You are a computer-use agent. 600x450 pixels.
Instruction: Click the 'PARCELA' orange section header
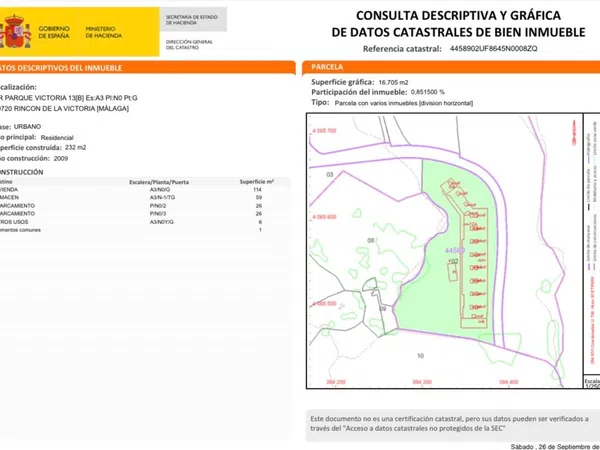pos(451,67)
